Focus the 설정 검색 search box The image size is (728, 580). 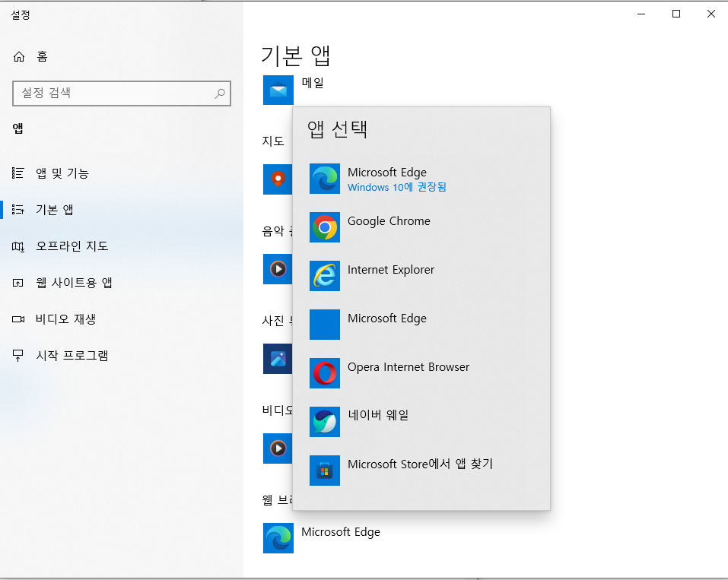tap(122, 93)
